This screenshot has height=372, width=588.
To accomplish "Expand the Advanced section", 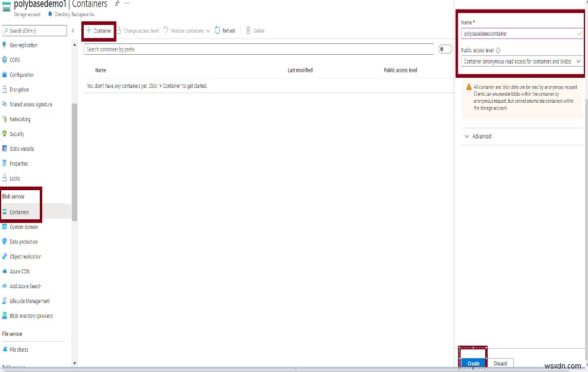I will (x=478, y=136).
